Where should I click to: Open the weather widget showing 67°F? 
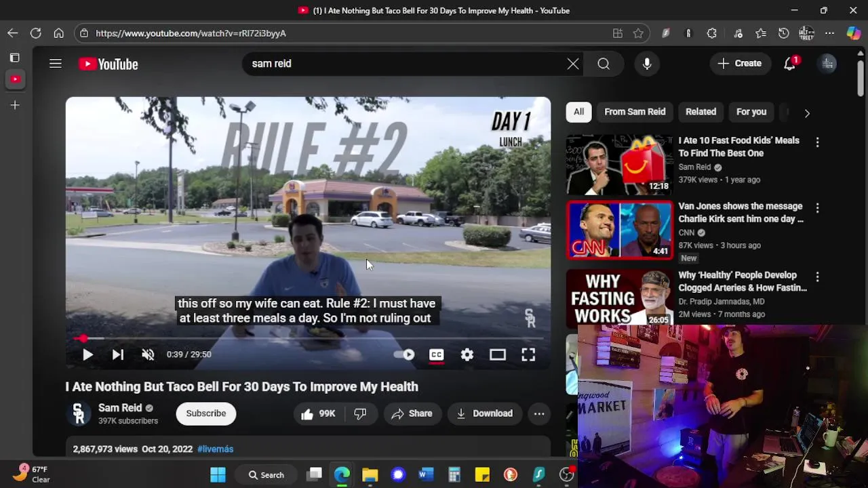click(x=31, y=474)
